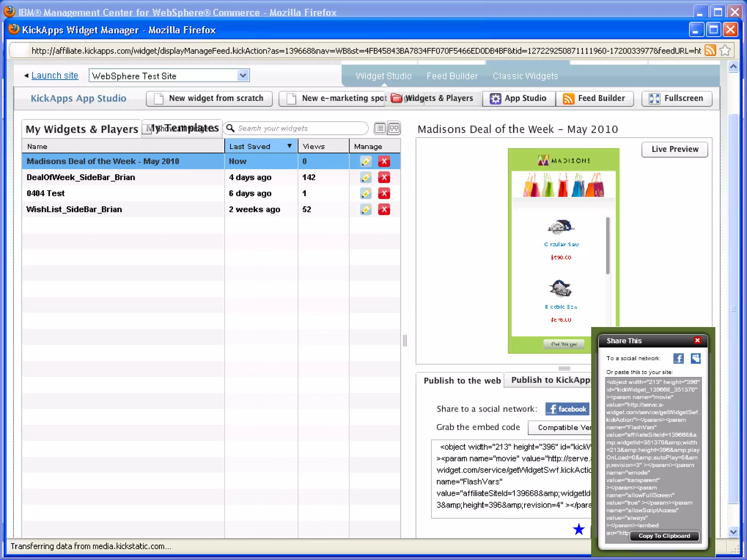
Task: Bookmark page with star icon
Action: click(x=725, y=50)
